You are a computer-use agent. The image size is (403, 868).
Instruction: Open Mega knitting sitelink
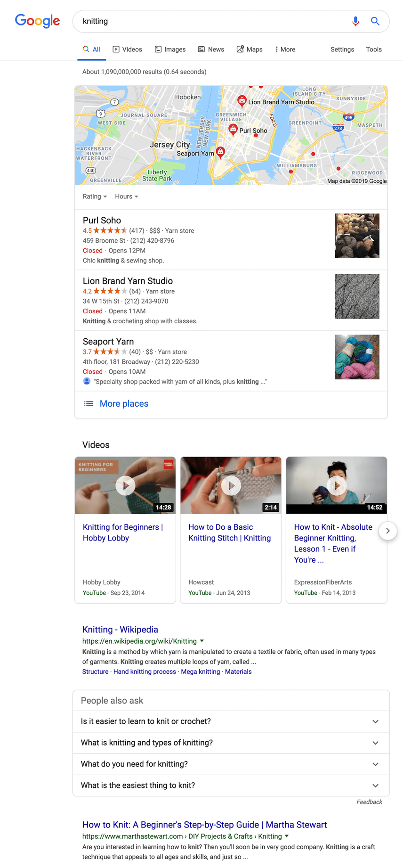tap(201, 672)
